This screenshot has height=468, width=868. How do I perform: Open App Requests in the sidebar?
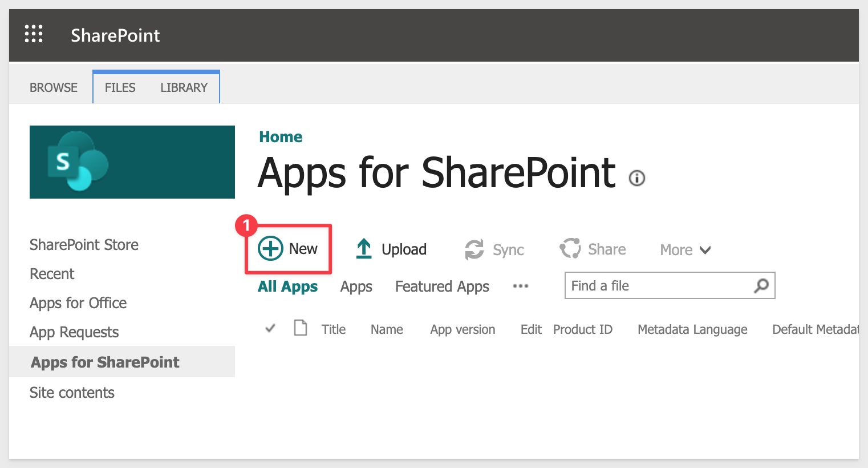click(x=74, y=332)
